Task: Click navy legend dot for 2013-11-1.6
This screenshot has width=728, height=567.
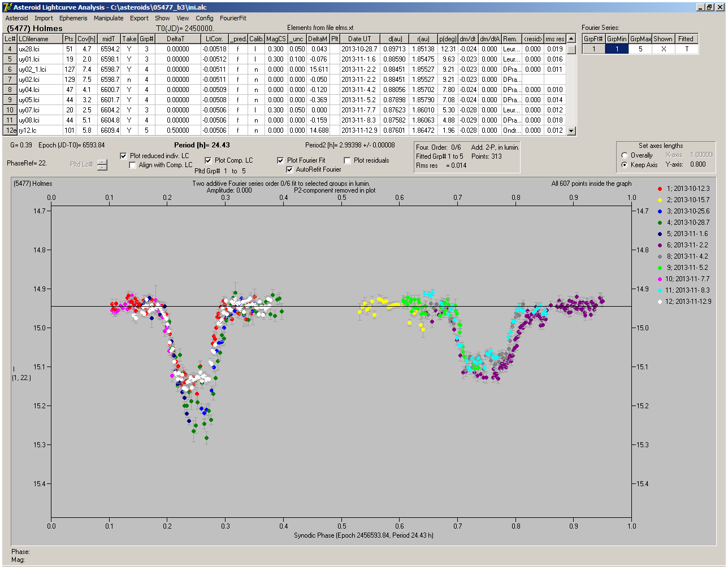Action: 660,234
